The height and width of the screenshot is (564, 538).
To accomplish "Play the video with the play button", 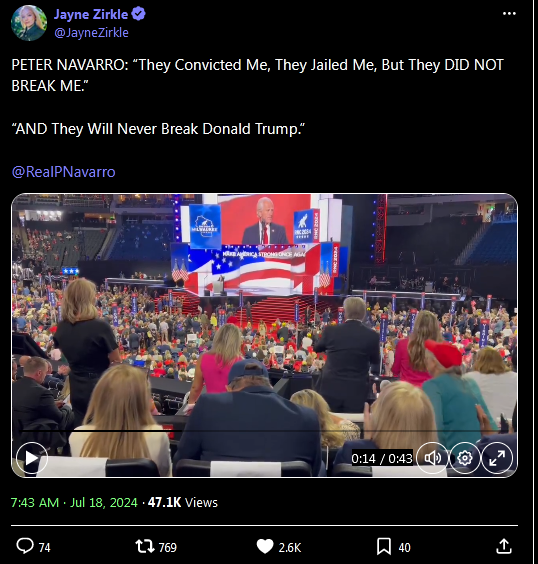I will coord(32,458).
